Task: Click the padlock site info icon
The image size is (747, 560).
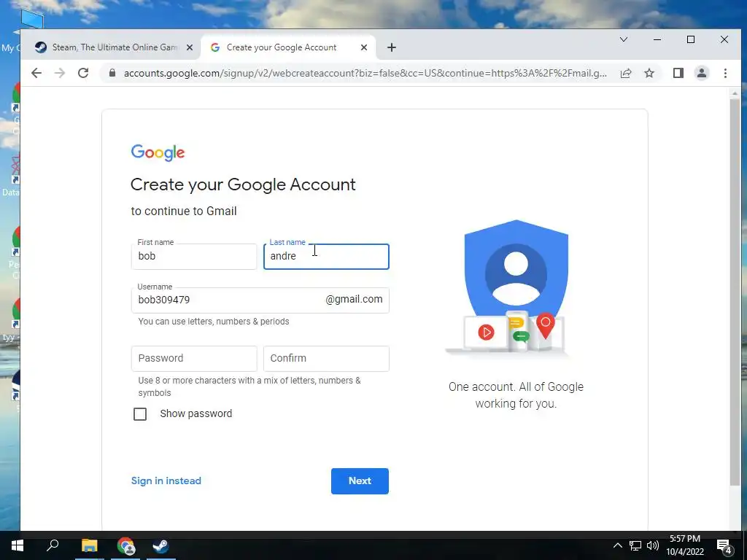Action: pyautogui.click(x=112, y=73)
